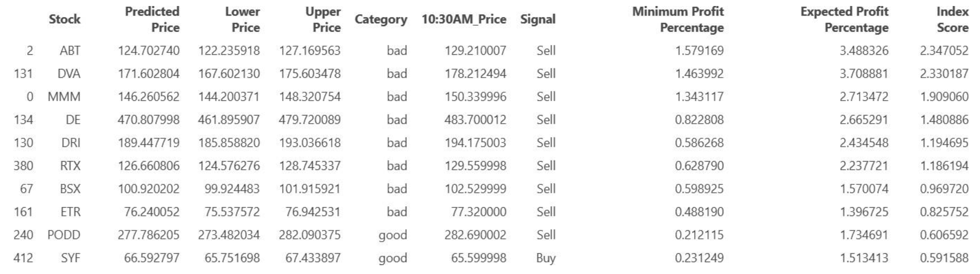
Task: Click the RTX stock ticker cell
Action: click(70, 166)
